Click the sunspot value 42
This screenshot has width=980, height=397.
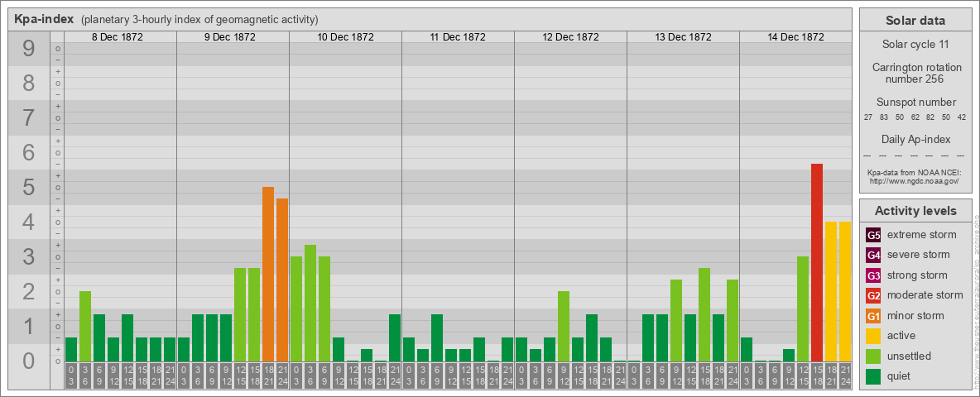pyautogui.click(x=962, y=117)
